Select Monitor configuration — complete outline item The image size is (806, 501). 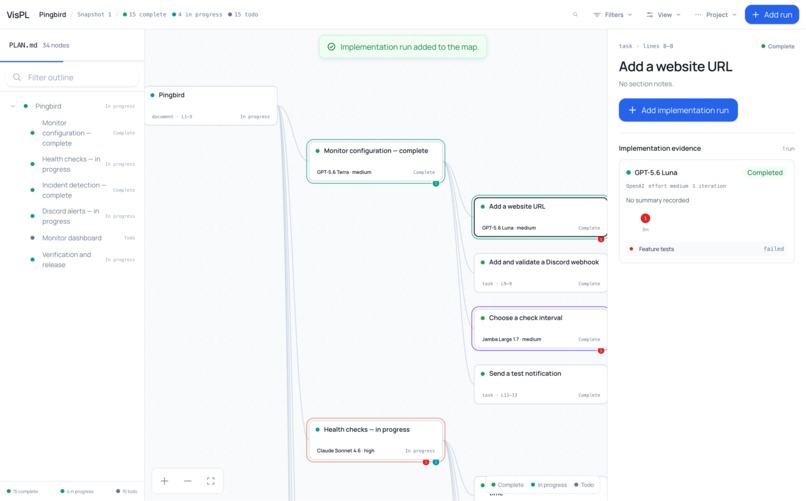(72, 133)
